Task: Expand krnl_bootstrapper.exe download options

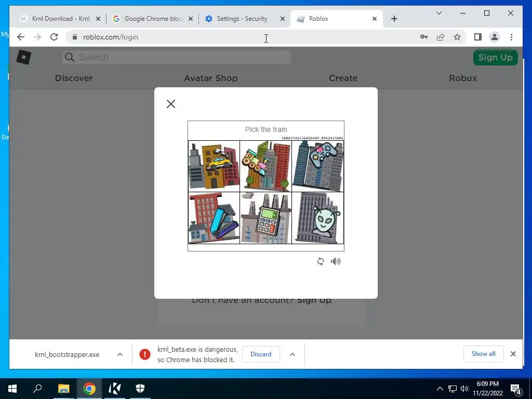Action: click(x=120, y=354)
